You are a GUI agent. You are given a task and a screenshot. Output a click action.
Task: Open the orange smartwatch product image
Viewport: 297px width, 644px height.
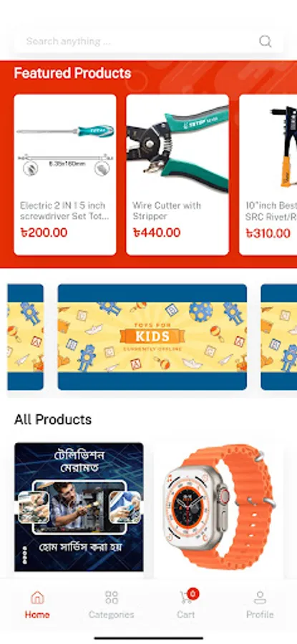(219, 507)
